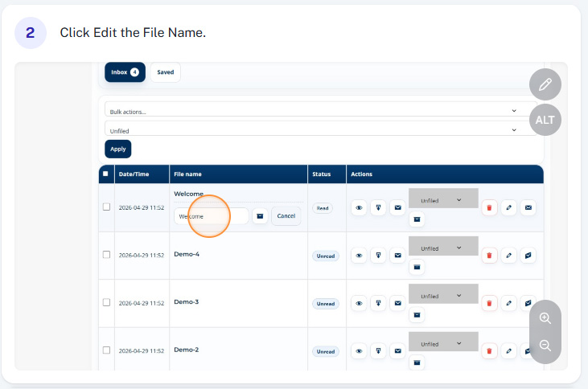
Task: Open the Unfiled dropdown above the Apply button
Action: click(x=321, y=129)
